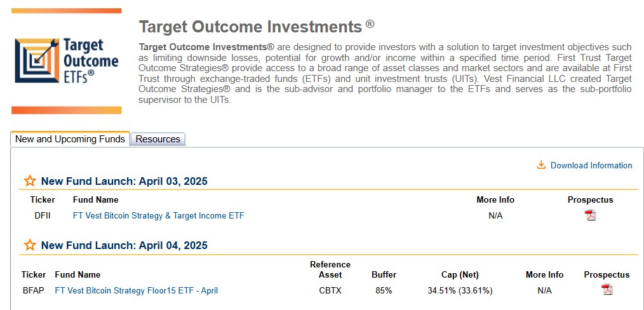
Task: Click the Download Information link
Action: [x=591, y=165]
